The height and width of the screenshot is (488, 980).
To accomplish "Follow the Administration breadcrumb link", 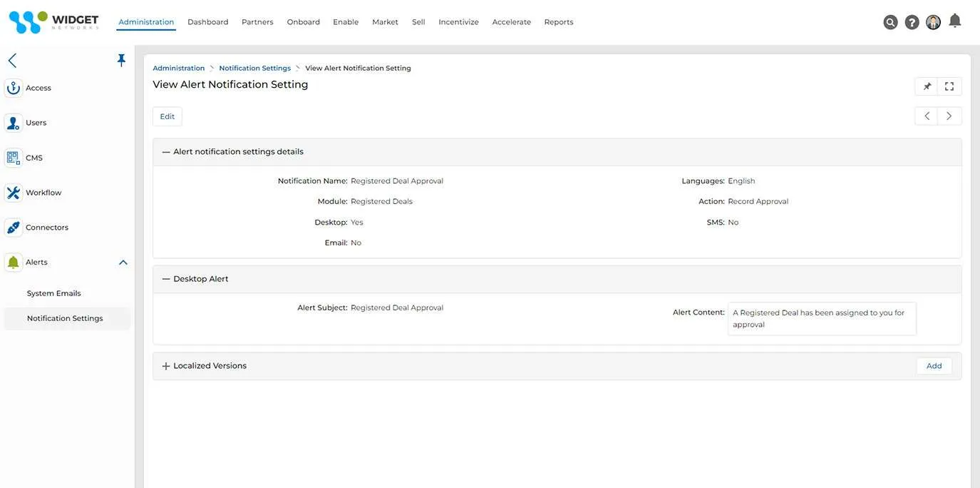I will point(179,68).
